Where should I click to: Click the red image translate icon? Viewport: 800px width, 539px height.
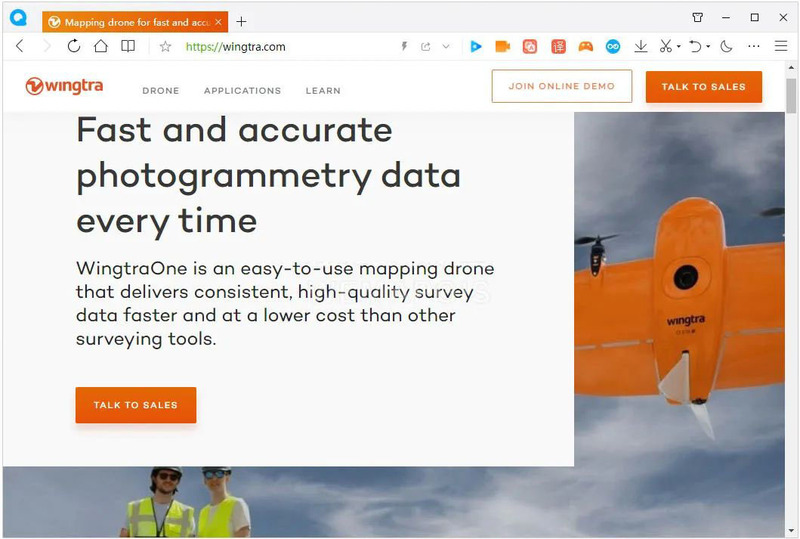click(x=530, y=47)
